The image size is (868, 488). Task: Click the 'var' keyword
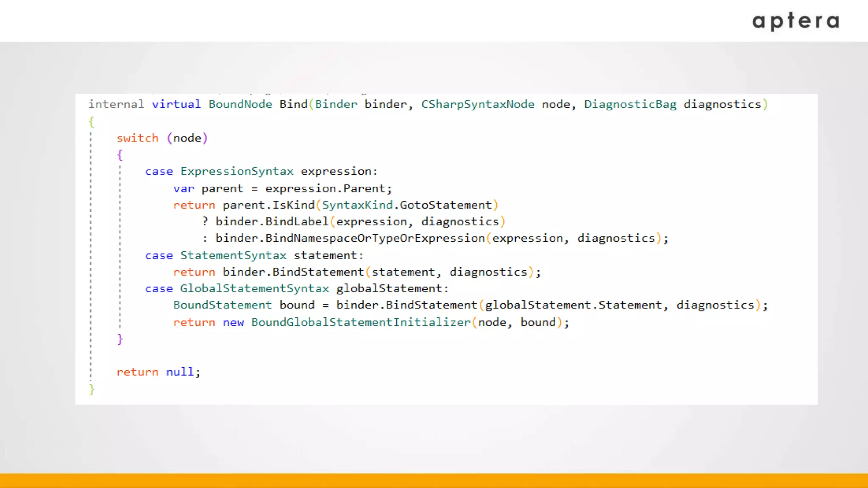(x=184, y=189)
